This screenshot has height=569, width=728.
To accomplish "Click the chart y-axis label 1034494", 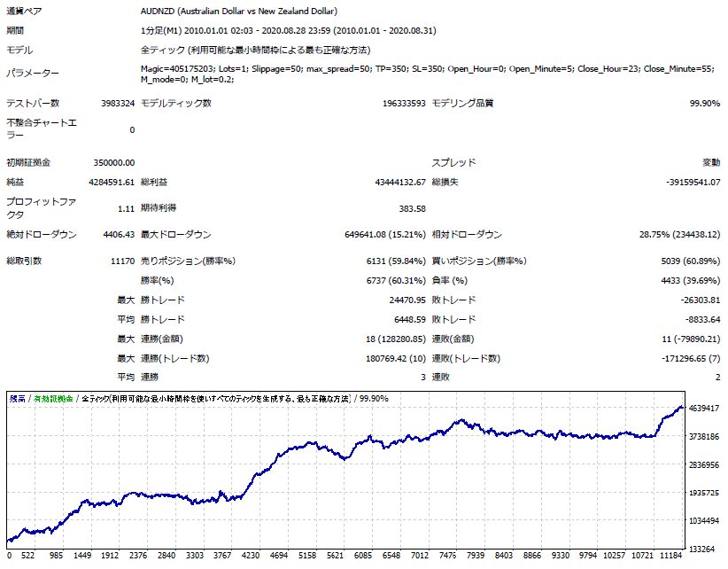I will 704,521.
